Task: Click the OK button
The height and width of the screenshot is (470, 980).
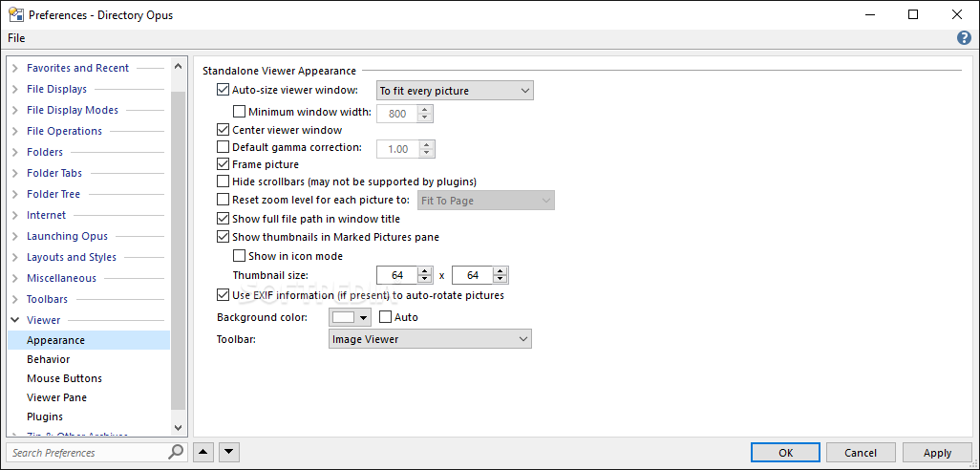Action: coord(786,453)
